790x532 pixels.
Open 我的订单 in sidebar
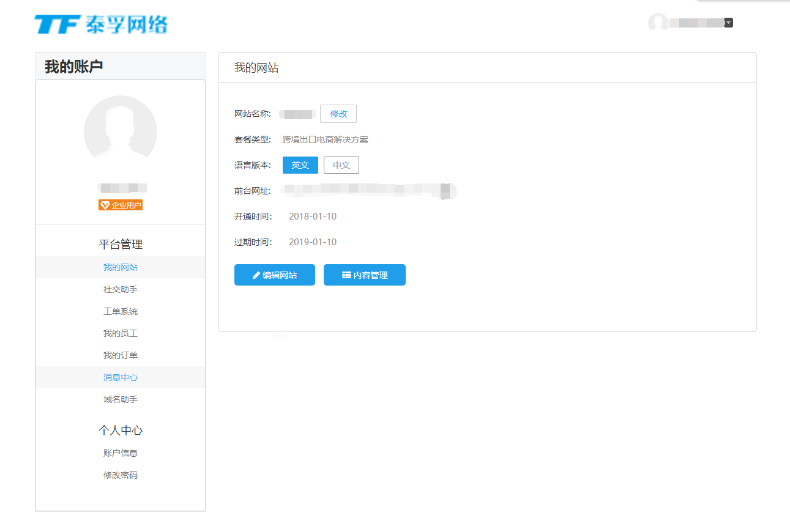[x=121, y=355]
